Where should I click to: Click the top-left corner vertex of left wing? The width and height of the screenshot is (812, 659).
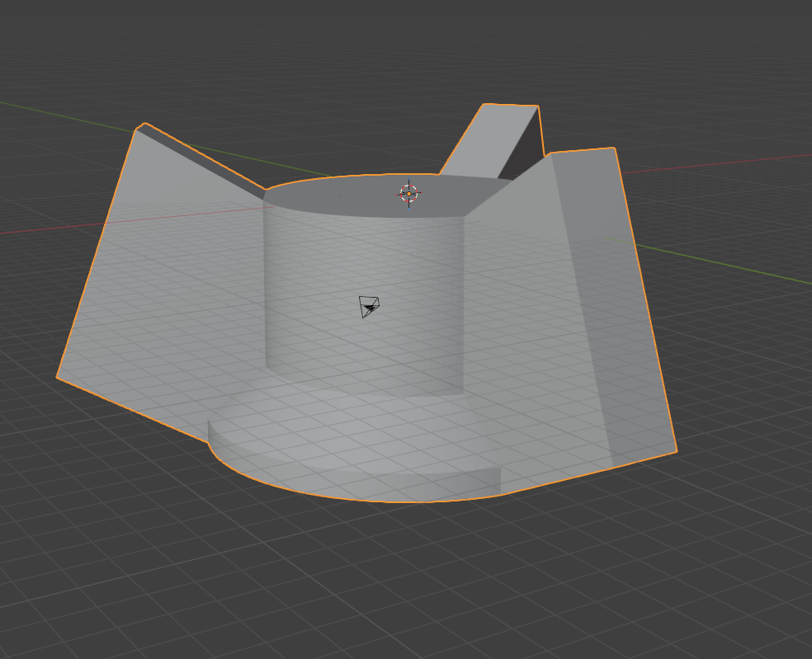(136, 128)
